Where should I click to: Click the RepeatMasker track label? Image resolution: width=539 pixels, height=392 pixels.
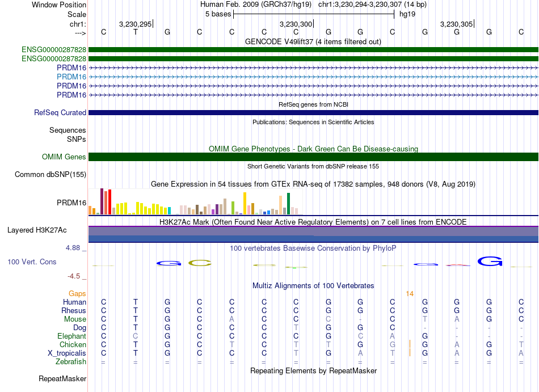pos(62,378)
